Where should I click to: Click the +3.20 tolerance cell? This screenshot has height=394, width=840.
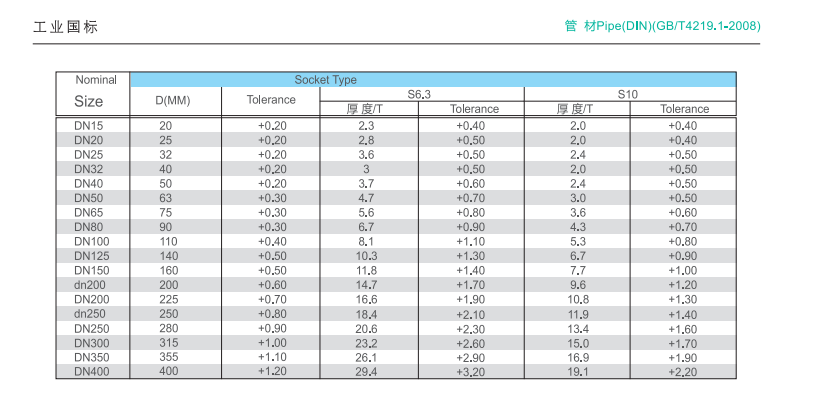(470, 371)
